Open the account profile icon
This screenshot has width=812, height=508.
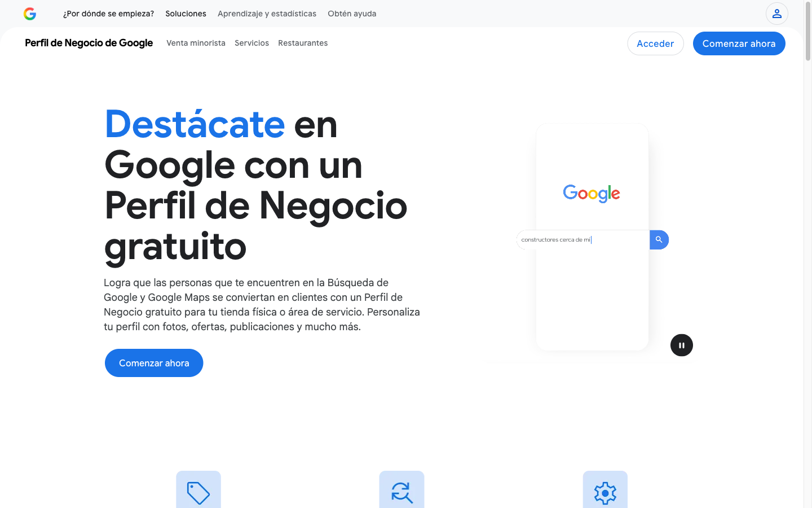coord(776,14)
